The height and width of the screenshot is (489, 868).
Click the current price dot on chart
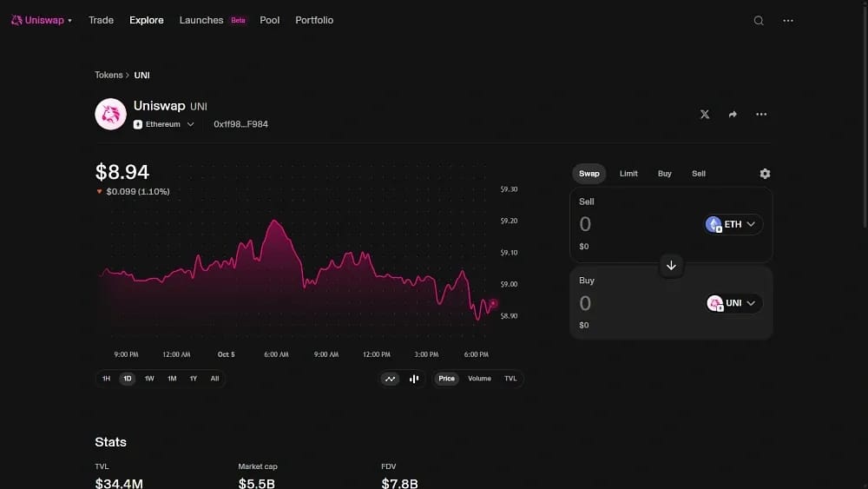coord(493,303)
